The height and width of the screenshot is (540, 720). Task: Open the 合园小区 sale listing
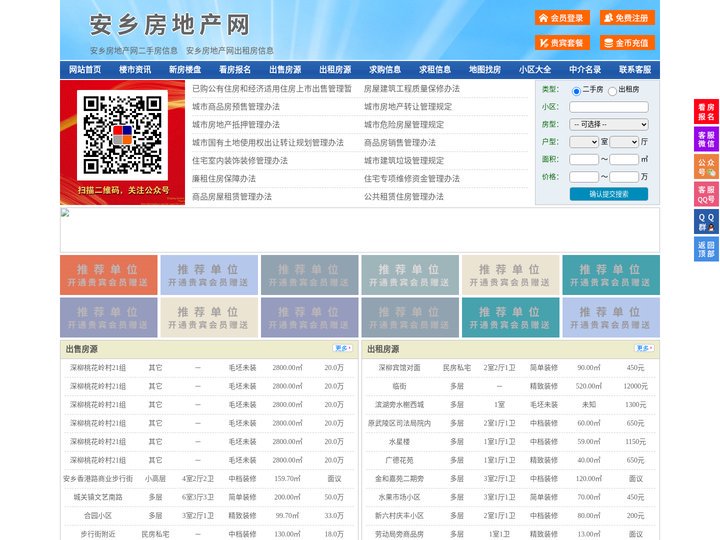pyautogui.click(x=98, y=516)
